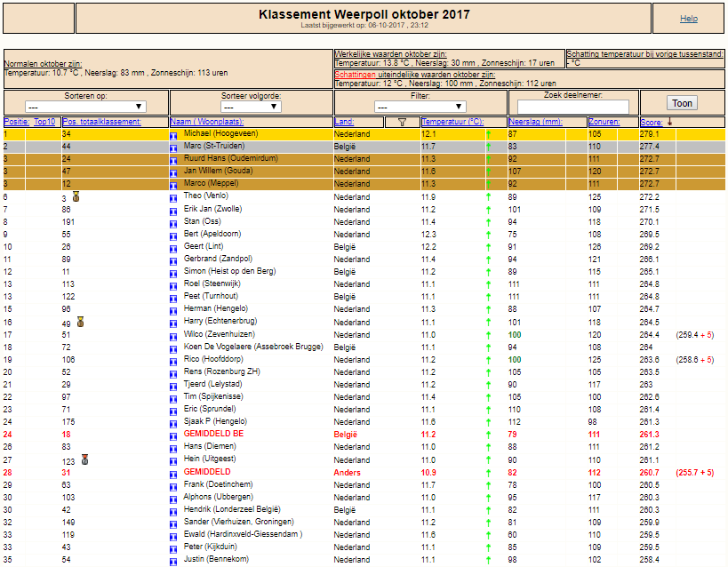The height and width of the screenshot is (567, 728).
Task: Click the blue info icon beside GEMIDDELD BE
Action: coord(173,436)
